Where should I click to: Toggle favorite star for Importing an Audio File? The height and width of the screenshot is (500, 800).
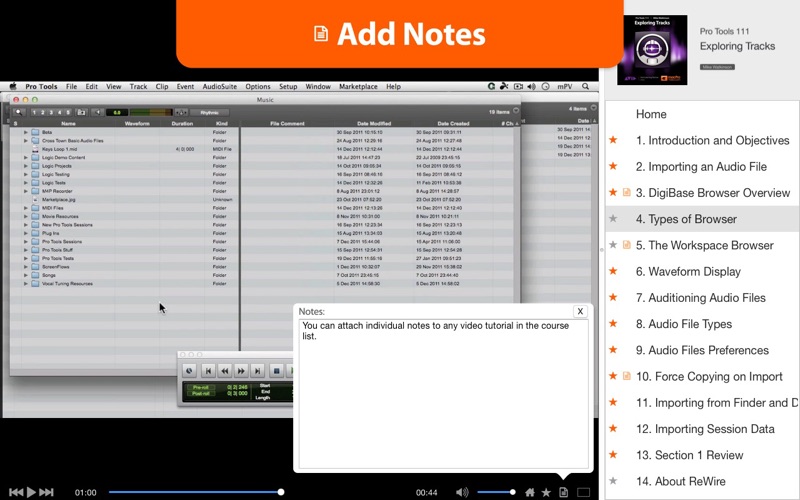[613, 166]
